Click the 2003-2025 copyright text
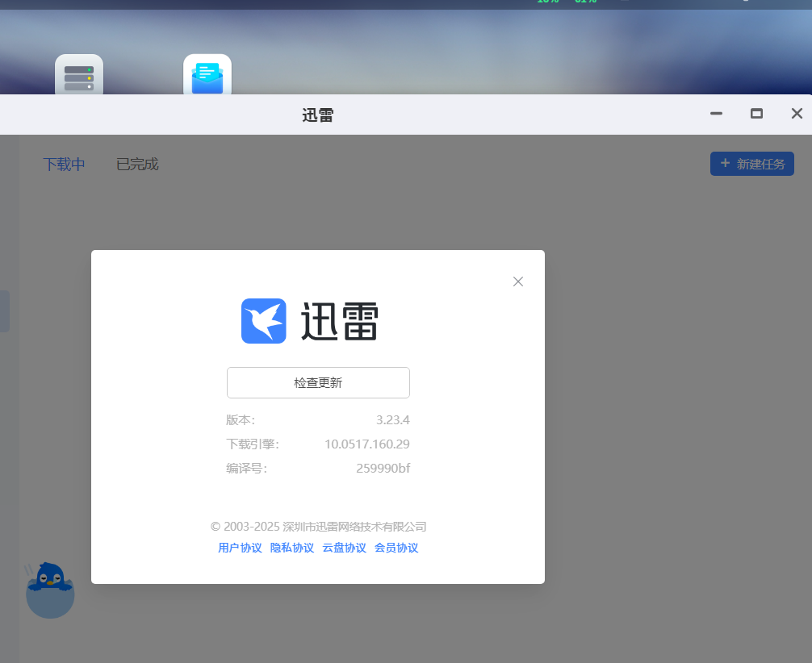This screenshot has height=663, width=812. 319,527
